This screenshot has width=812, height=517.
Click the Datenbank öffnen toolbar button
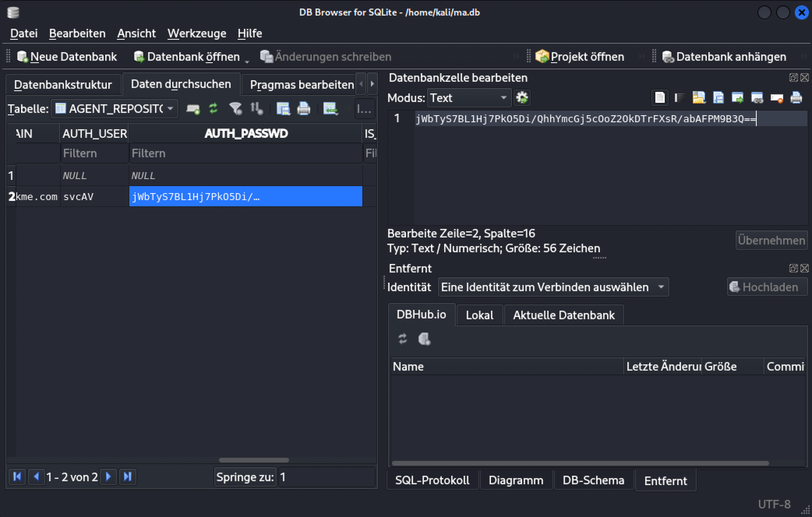point(187,57)
